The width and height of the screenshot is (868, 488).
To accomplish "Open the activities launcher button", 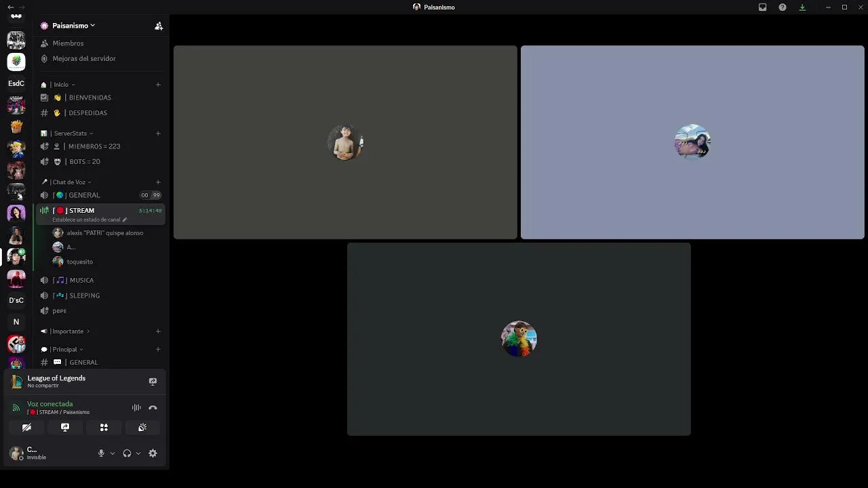I will pos(104,428).
